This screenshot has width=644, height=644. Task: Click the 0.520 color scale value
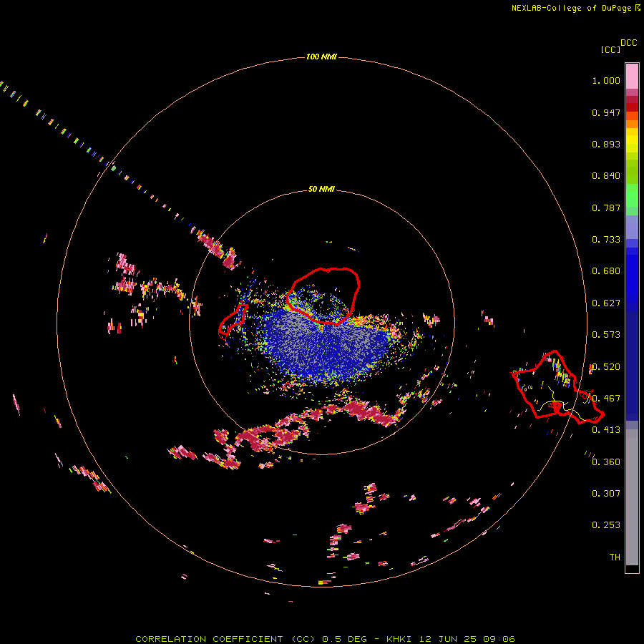[606, 367]
